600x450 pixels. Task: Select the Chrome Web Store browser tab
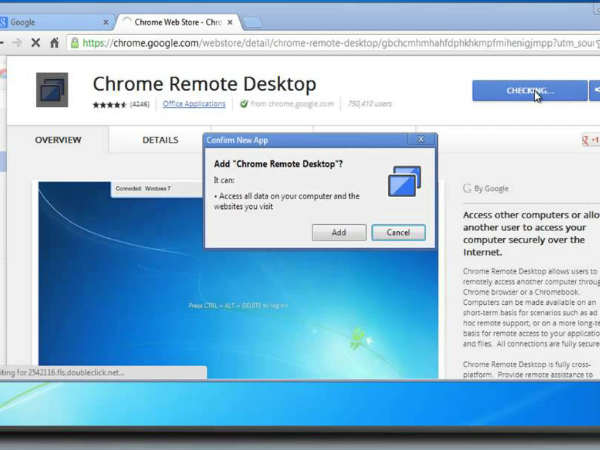pyautogui.click(x=175, y=21)
